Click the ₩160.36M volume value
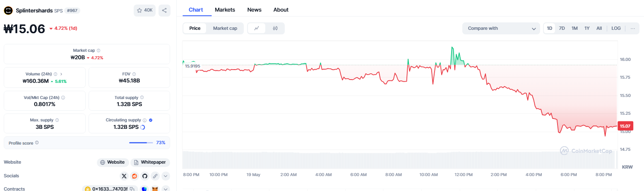 point(36,81)
